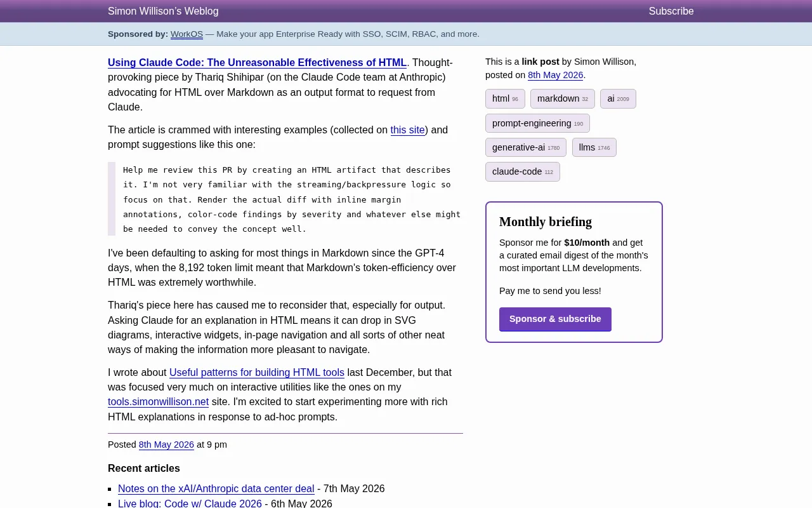812x508 pixels.
Task: Click the Sponsor & subscribe button
Action: pos(555,319)
